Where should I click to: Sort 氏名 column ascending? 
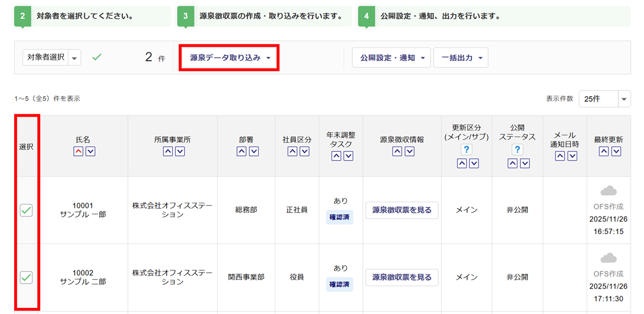(x=78, y=151)
